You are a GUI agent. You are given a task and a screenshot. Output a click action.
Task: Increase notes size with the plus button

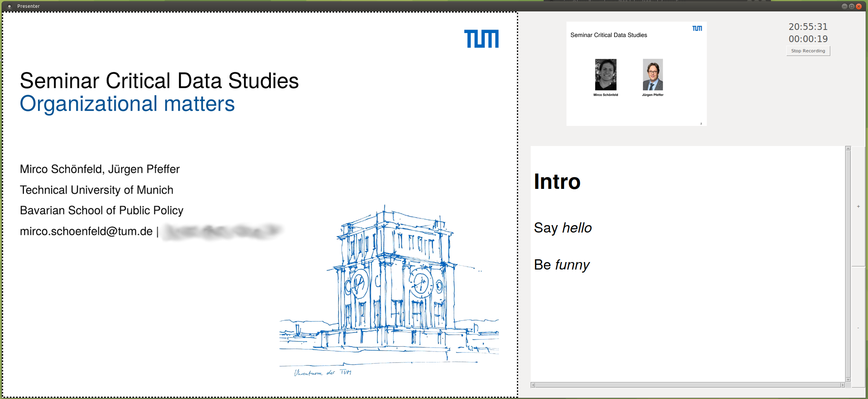coord(858,206)
